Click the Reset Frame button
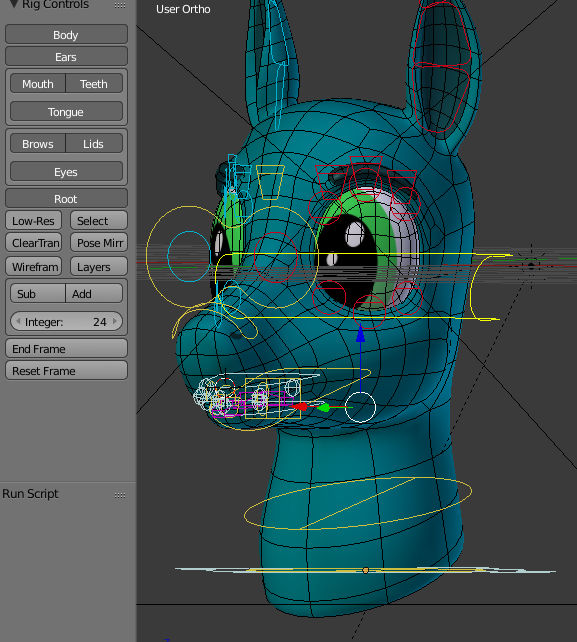Viewport: 577px width, 642px height. [66, 371]
